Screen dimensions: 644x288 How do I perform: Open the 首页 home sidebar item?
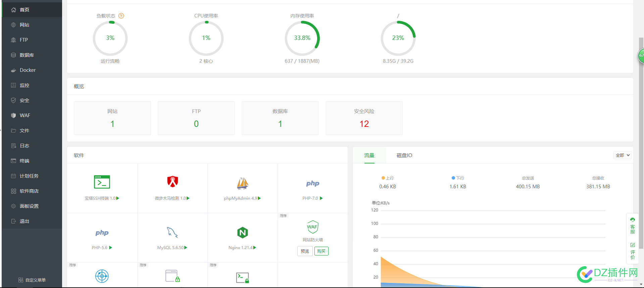click(x=32, y=10)
